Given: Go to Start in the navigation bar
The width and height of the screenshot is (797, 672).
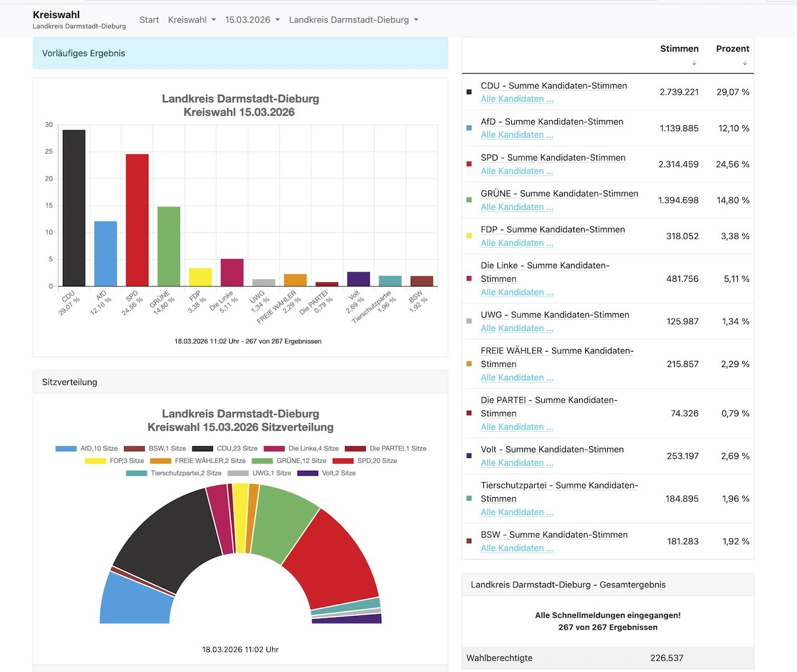Looking at the screenshot, I should coord(149,20).
